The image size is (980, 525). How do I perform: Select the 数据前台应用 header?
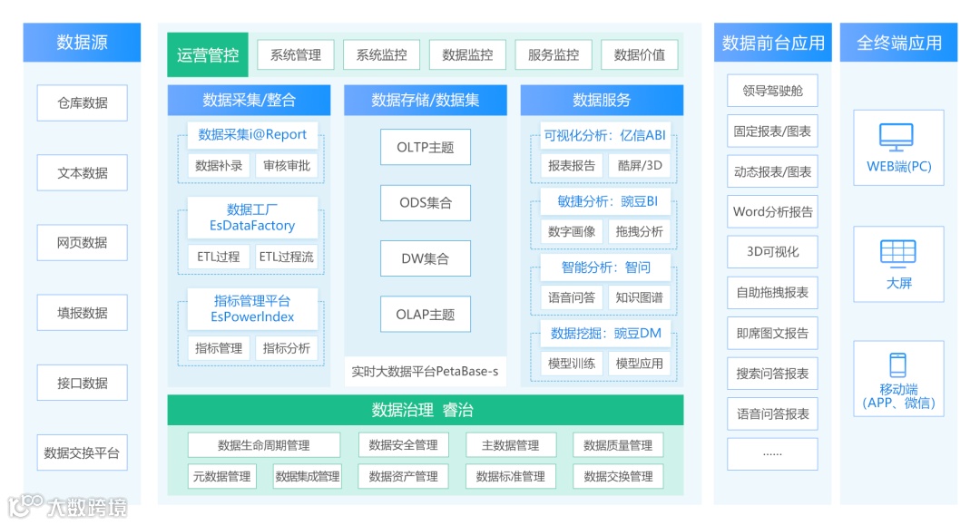(x=772, y=43)
